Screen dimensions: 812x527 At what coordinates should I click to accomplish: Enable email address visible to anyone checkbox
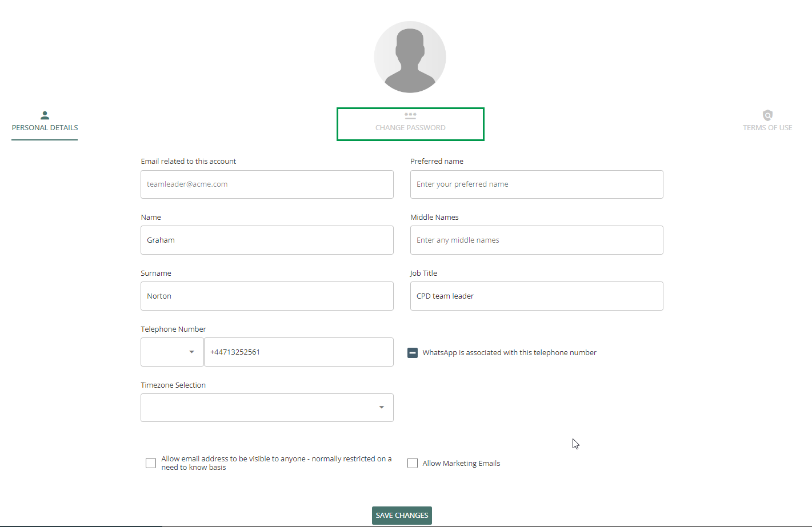[151, 463]
